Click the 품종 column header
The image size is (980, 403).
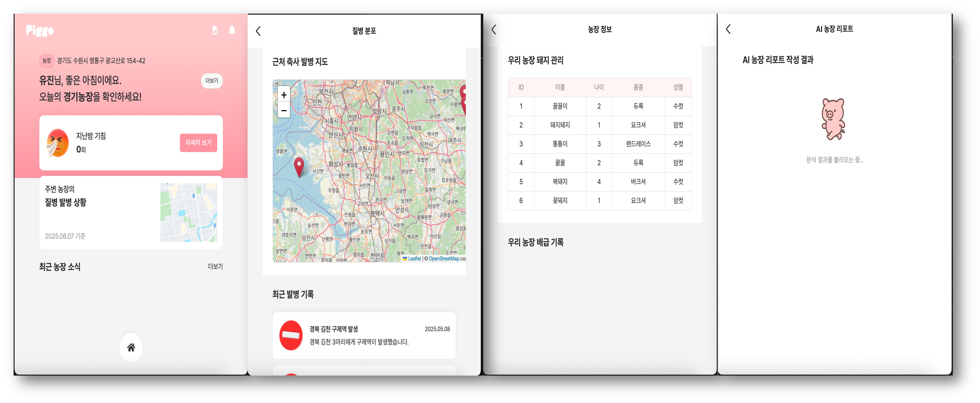pyautogui.click(x=638, y=87)
